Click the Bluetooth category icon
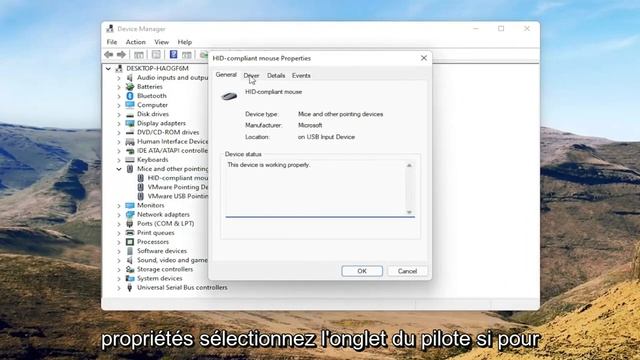Image resolution: width=640 pixels, height=360 pixels. (130, 96)
